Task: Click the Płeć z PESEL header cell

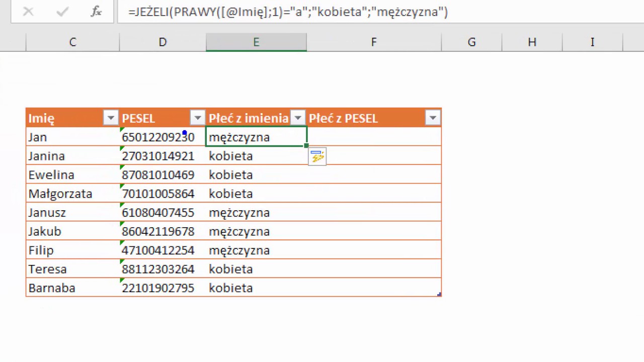Action: (374, 118)
